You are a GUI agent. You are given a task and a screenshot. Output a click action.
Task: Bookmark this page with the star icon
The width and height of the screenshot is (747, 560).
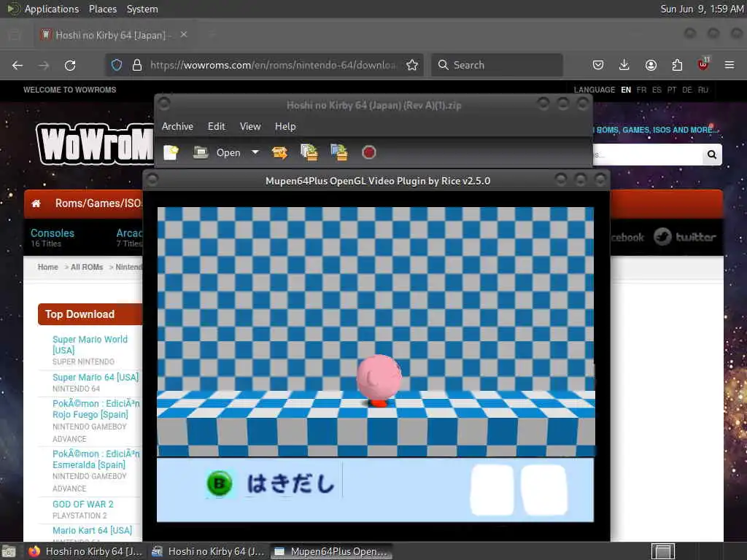point(412,65)
